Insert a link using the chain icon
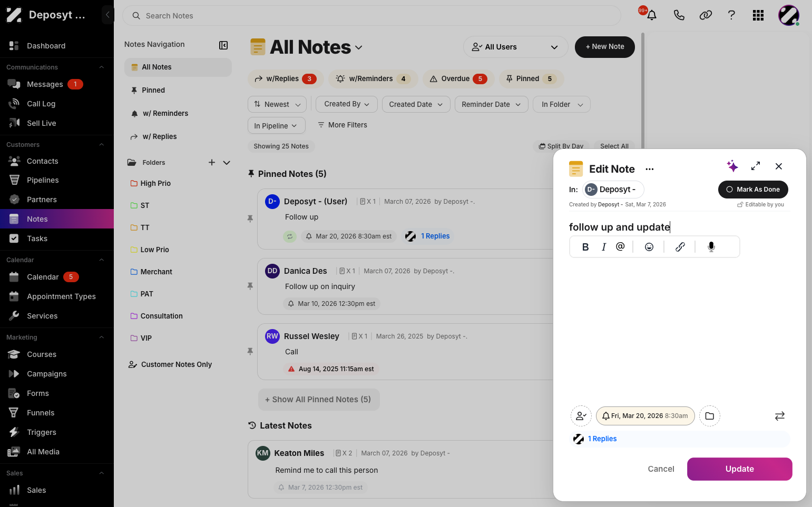This screenshot has height=507, width=812. (x=680, y=247)
